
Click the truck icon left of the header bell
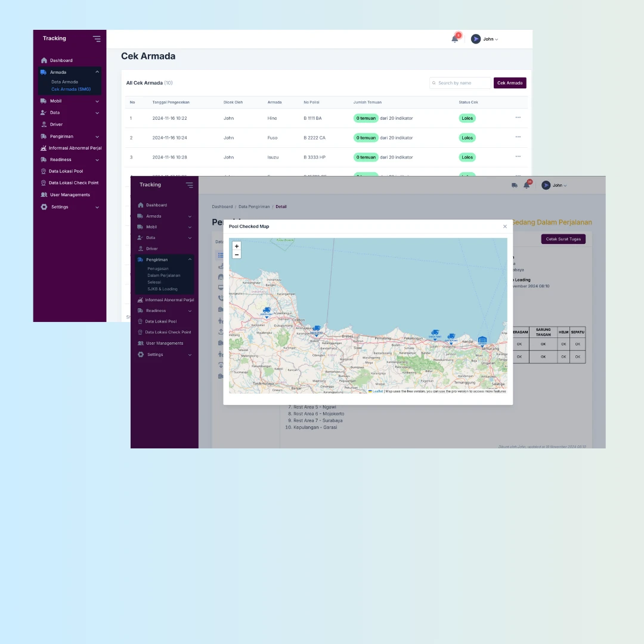point(514,185)
